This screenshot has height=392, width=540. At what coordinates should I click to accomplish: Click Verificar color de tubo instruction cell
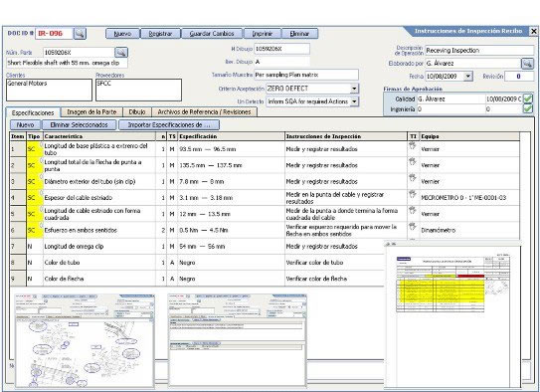334,263
